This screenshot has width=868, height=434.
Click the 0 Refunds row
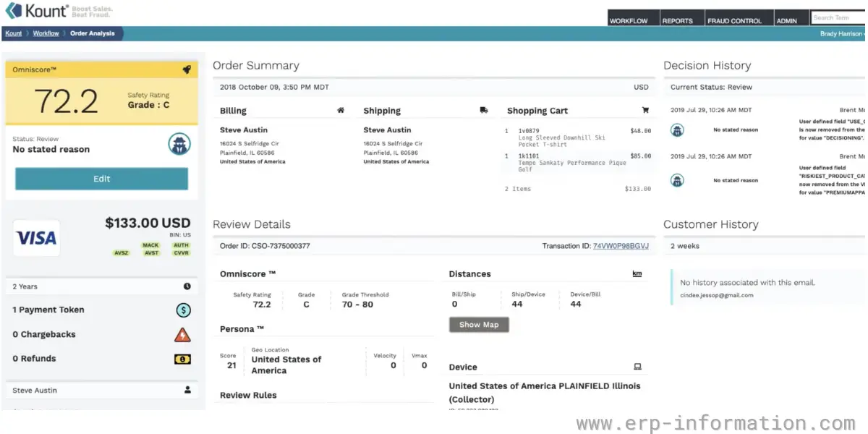click(x=102, y=359)
